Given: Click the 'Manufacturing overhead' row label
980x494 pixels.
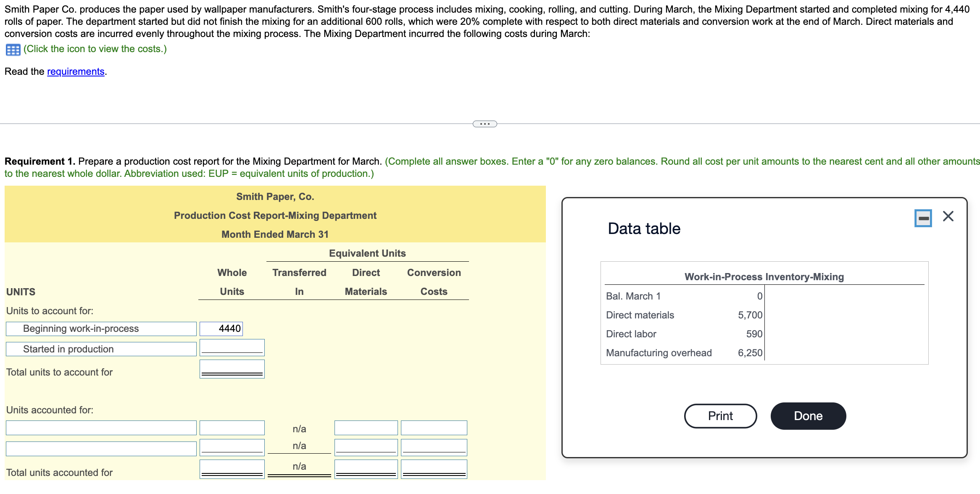Looking at the screenshot, I should (x=659, y=353).
